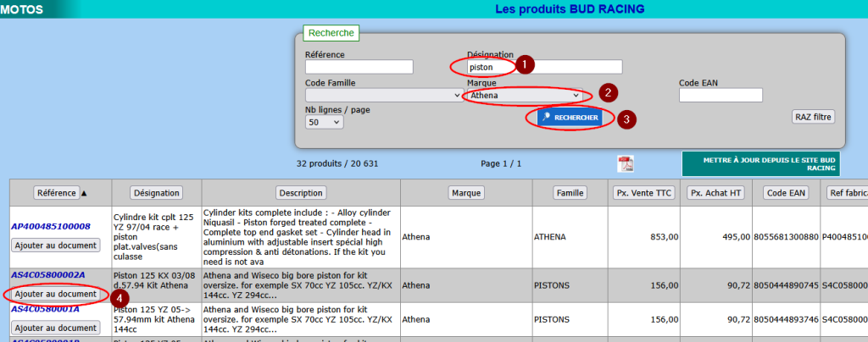
Task: Sort by the Ref fabricant column header
Action: [847, 193]
